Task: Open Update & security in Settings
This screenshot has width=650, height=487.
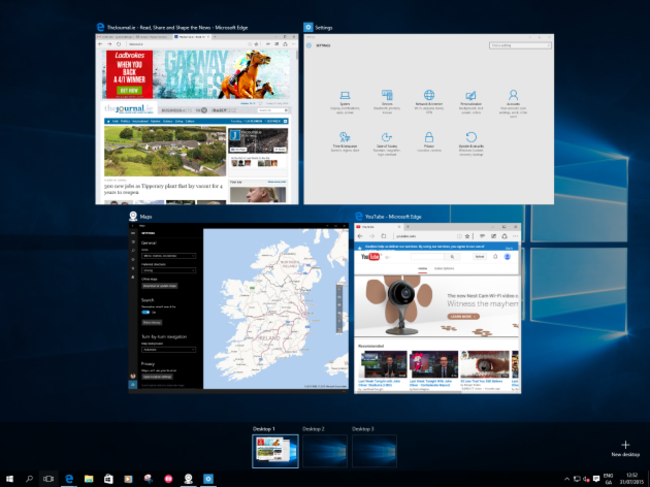Action: click(x=471, y=143)
